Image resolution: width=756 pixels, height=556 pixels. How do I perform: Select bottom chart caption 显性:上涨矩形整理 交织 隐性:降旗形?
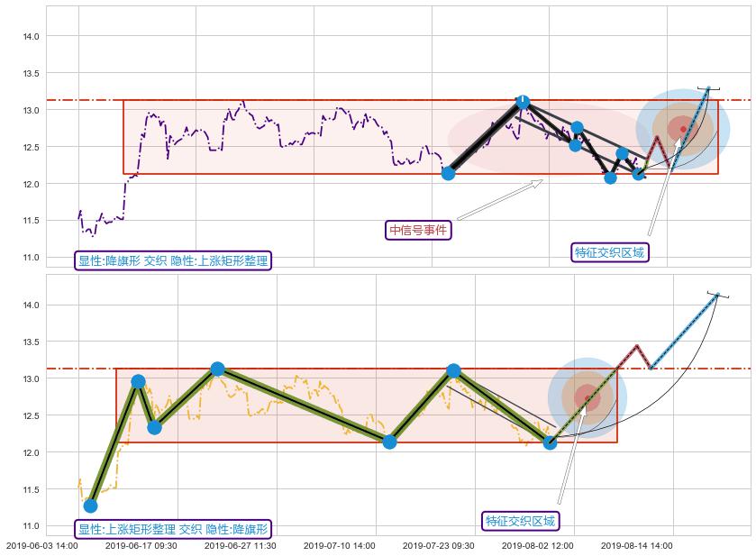(173, 530)
